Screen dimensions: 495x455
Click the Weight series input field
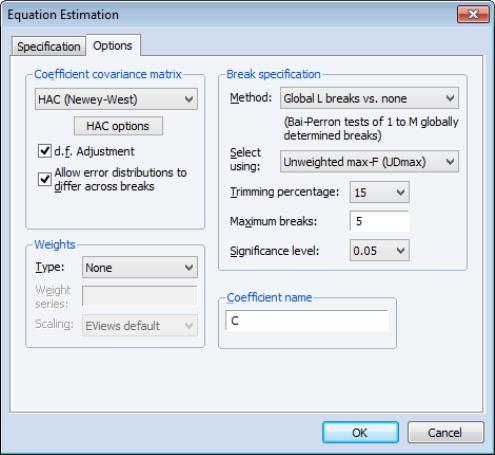[x=140, y=296]
